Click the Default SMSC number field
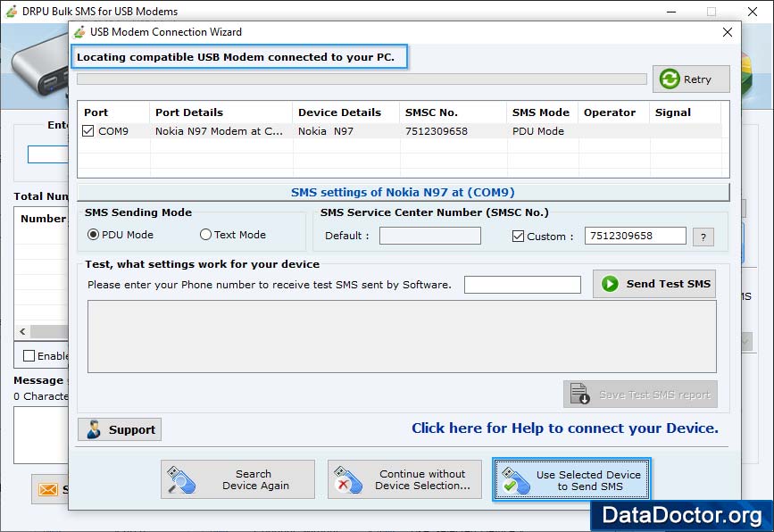The image size is (774, 532). click(430, 236)
